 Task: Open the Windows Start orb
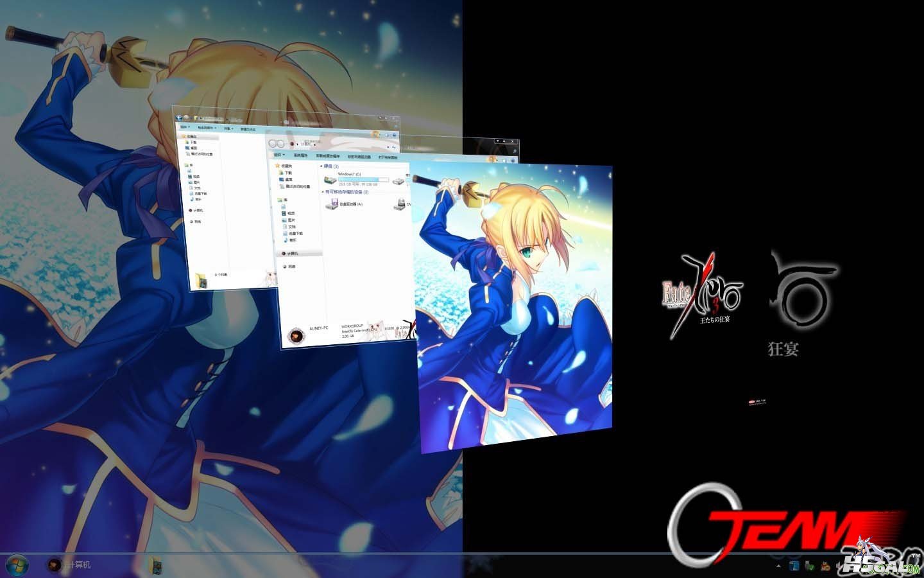[x=16, y=565]
